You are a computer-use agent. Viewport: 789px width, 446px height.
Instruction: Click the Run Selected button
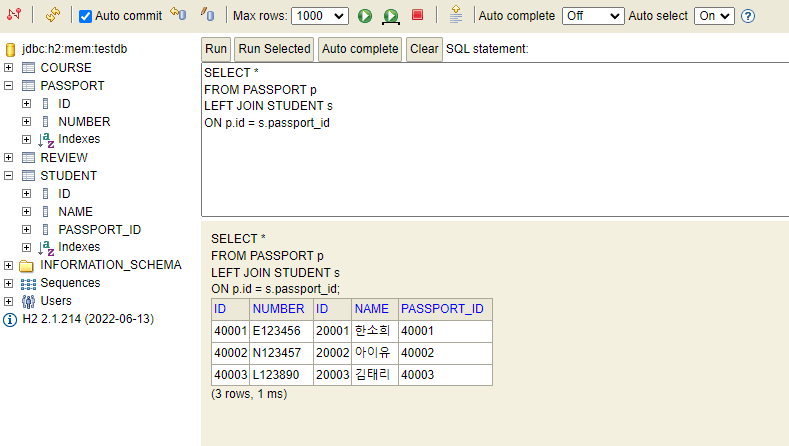pyautogui.click(x=274, y=49)
